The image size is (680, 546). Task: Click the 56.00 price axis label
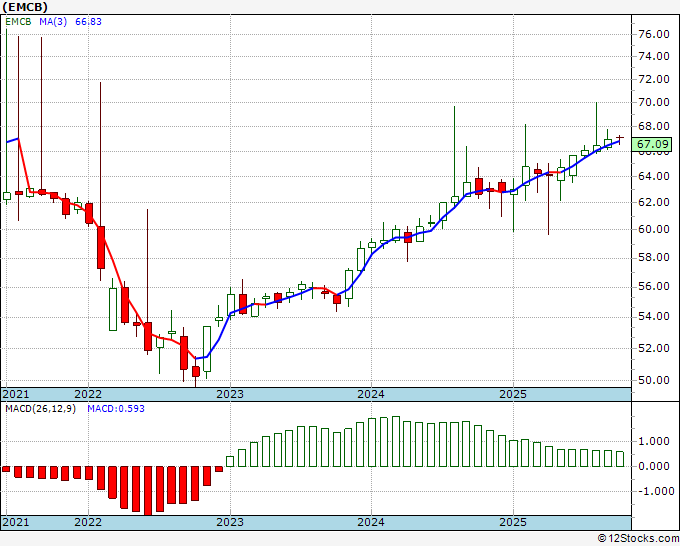click(x=654, y=286)
